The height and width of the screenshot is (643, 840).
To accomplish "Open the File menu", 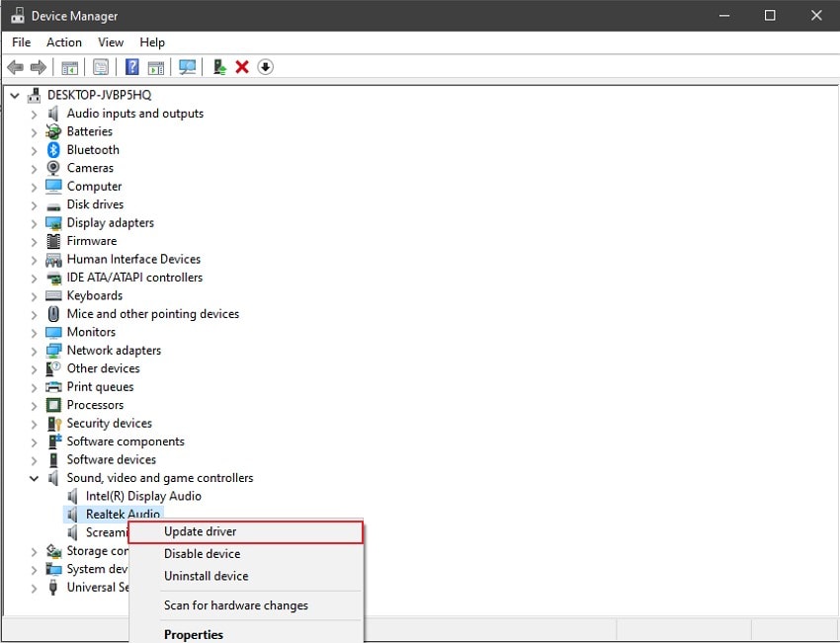I will [x=22, y=42].
